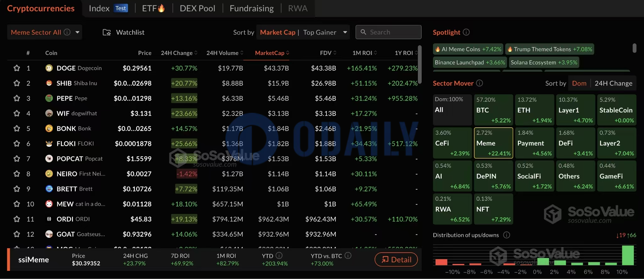Open the ETF tab
This screenshot has width=644, height=279.
point(153,8)
